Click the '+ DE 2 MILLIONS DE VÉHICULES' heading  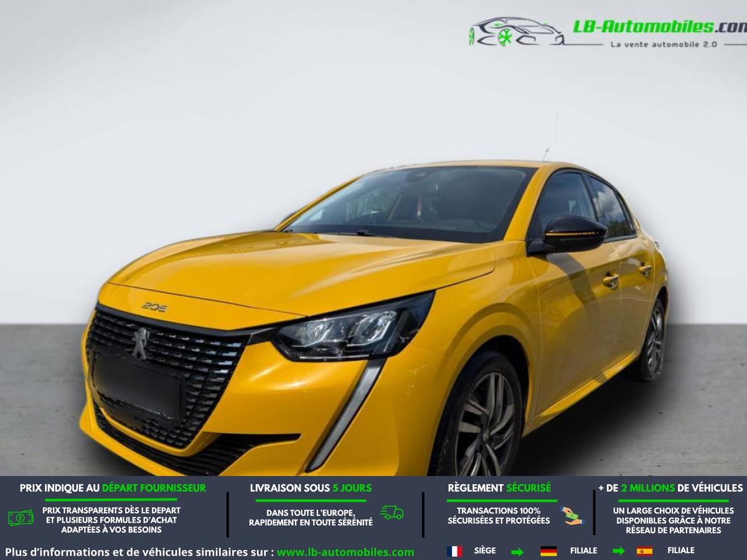(x=670, y=488)
